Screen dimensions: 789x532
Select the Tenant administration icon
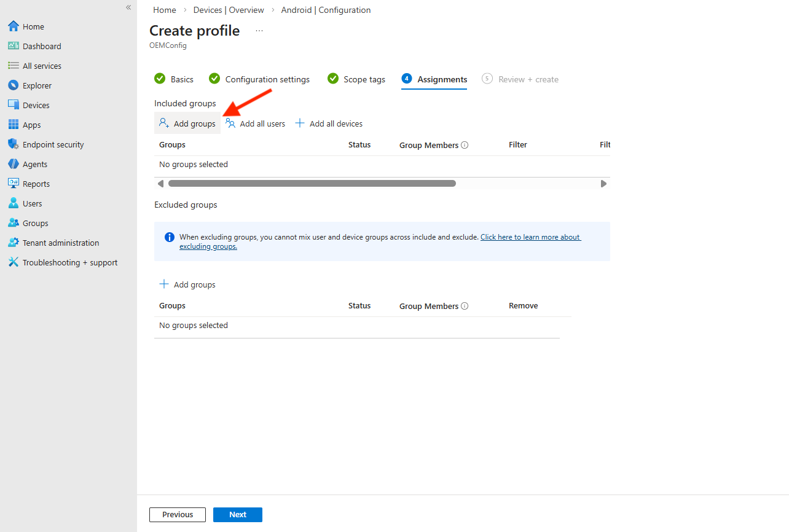click(13, 243)
